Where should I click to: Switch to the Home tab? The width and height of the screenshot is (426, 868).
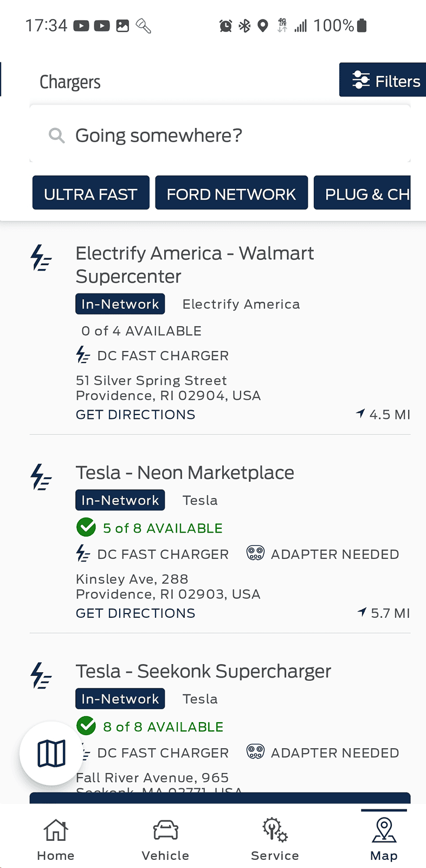[55, 839]
